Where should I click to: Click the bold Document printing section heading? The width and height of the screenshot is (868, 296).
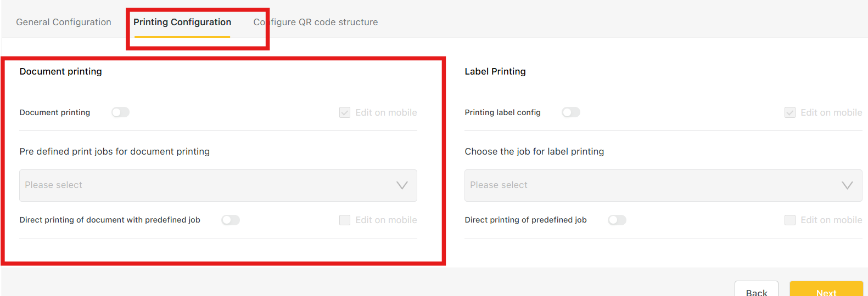point(60,72)
